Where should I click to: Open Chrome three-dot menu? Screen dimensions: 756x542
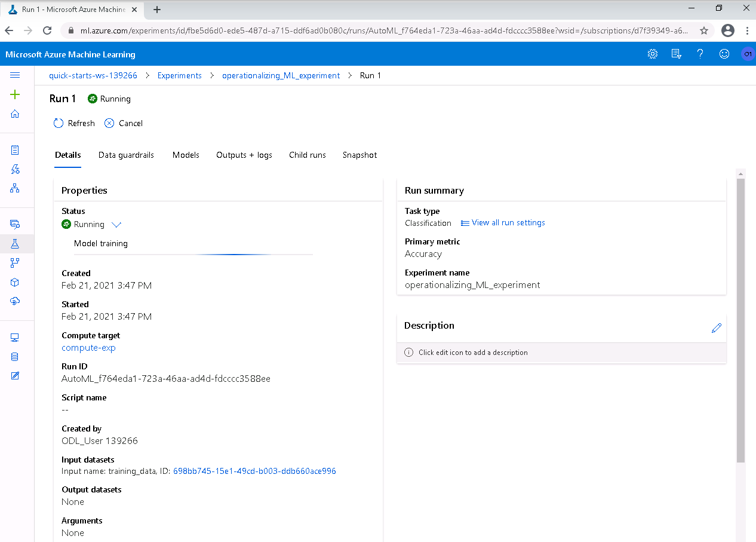click(747, 30)
